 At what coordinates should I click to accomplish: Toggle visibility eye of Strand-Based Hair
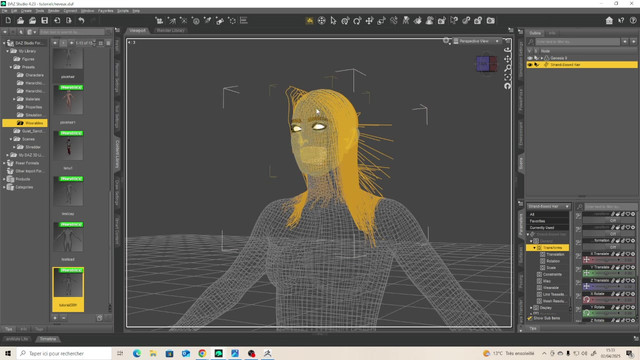(530, 64)
